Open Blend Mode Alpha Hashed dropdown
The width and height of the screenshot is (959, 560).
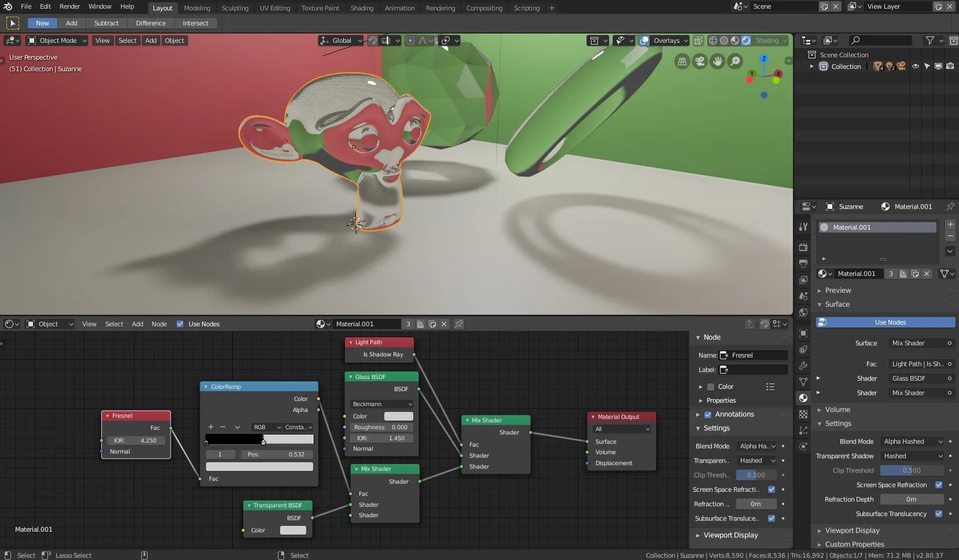click(913, 441)
